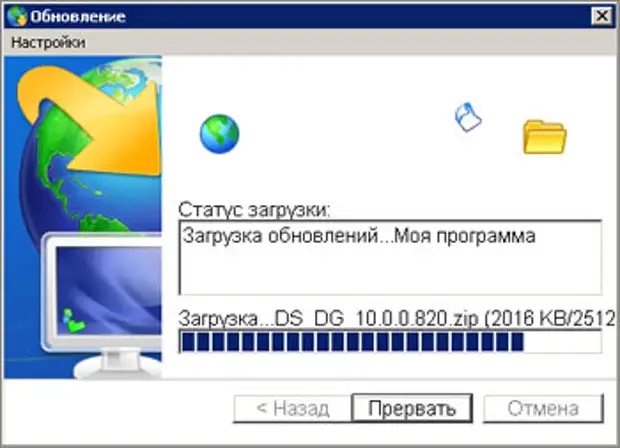This screenshot has width=620, height=448.
Task: Click the flying document transfer icon
Action: tap(468, 117)
